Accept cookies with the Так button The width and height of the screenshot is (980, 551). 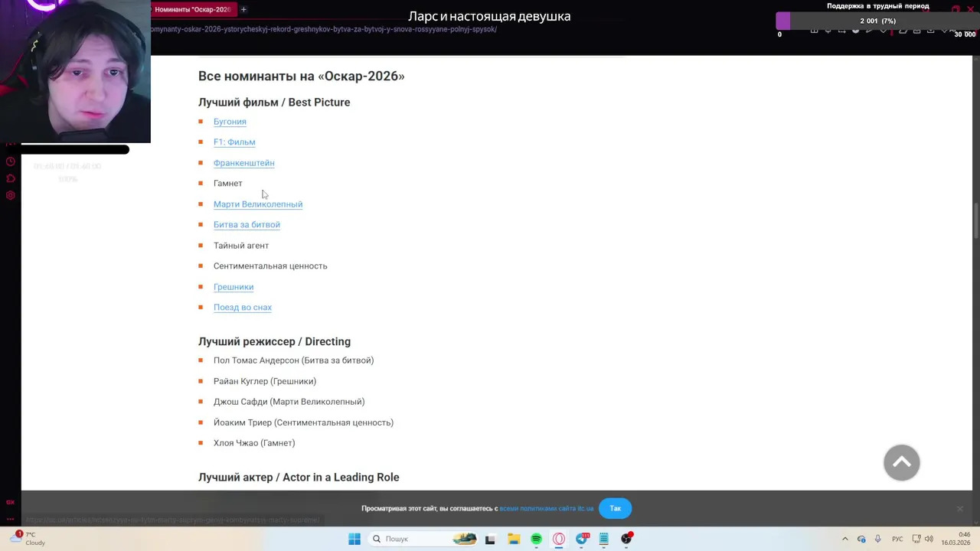coord(616,509)
